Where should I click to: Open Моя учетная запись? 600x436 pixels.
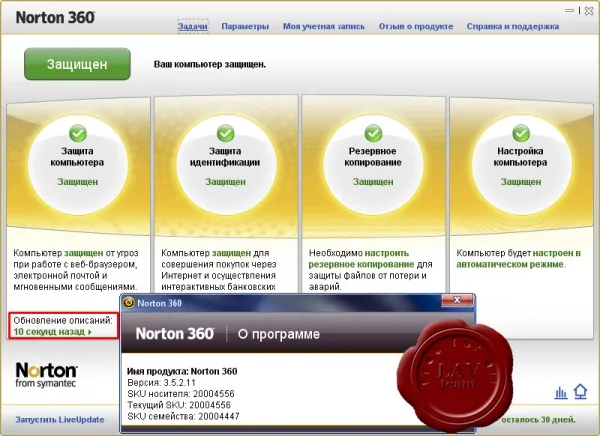click(x=324, y=26)
